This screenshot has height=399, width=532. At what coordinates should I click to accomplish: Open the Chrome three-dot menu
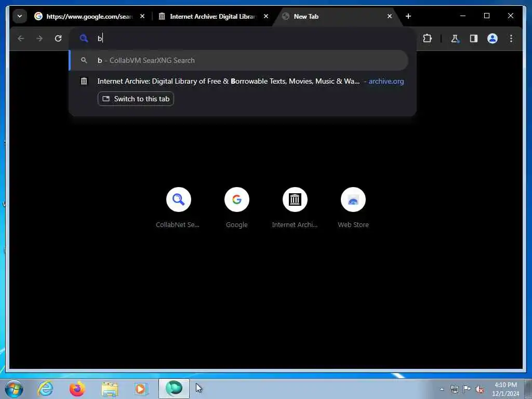coord(511,38)
